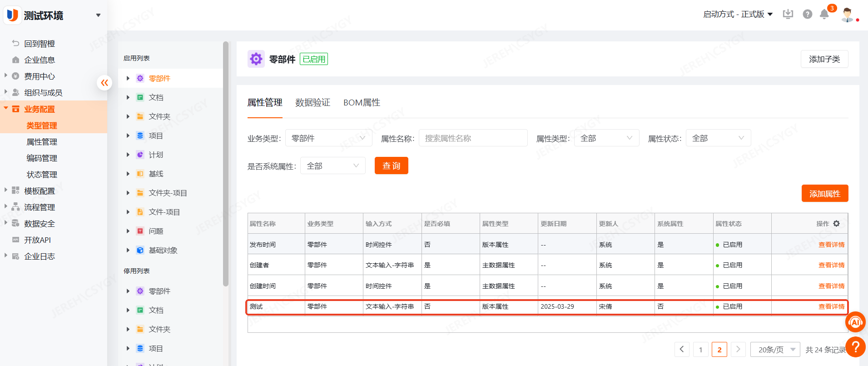This screenshot has height=366, width=868.
Task: Click the orange floating help button
Action: click(855, 348)
